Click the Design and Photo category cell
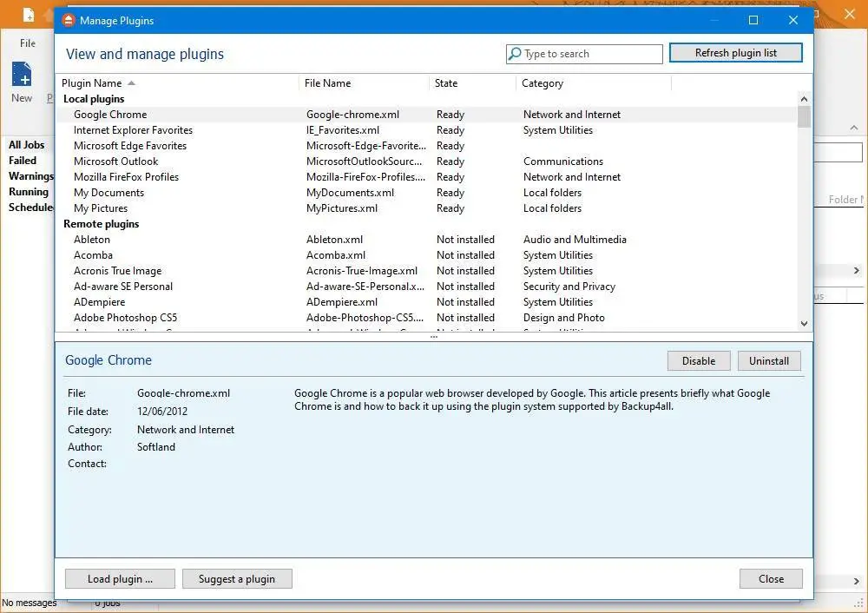 click(563, 318)
